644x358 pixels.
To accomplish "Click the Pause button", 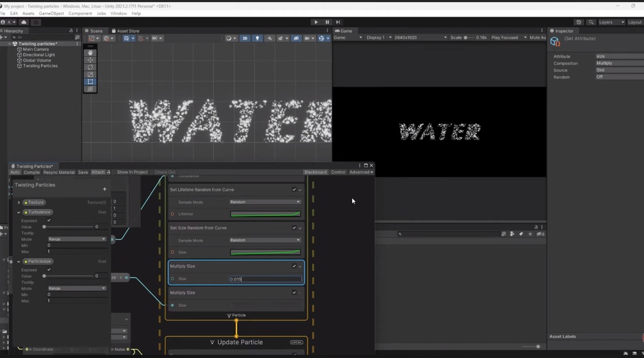I will pos(327,22).
